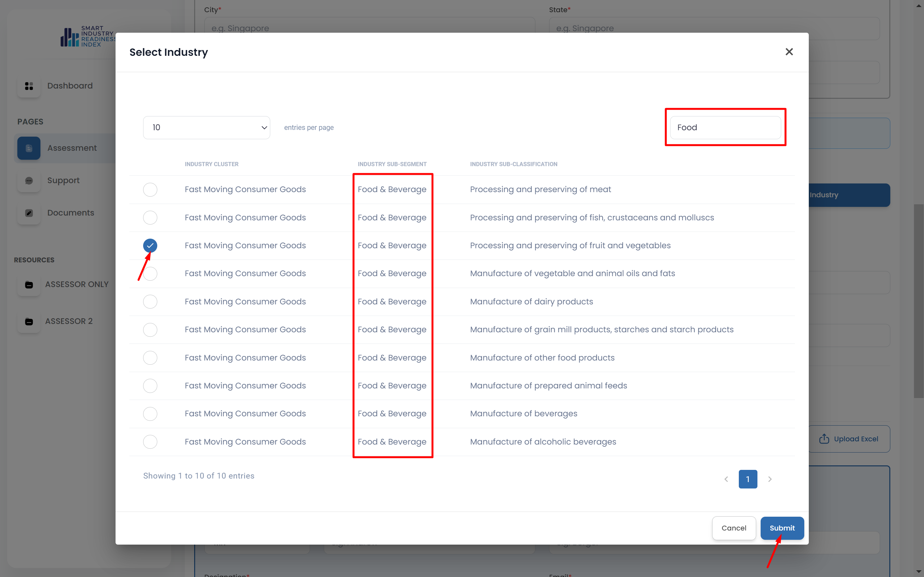Close the Select Industry dialog
Viewport: 924px width, 577px height.
tap(789, 52)
